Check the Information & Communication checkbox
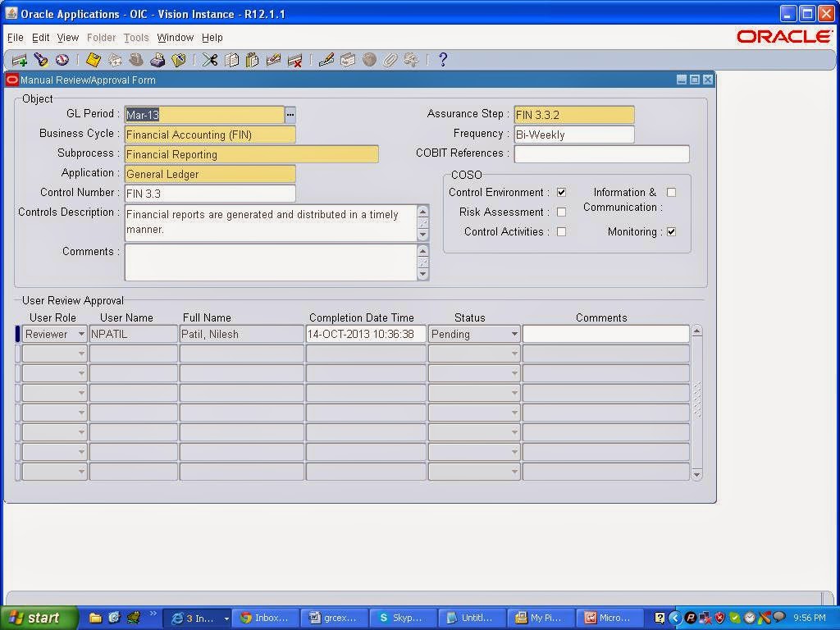The height and width of the screenshot is (630, 840). [x=671, y=192]
